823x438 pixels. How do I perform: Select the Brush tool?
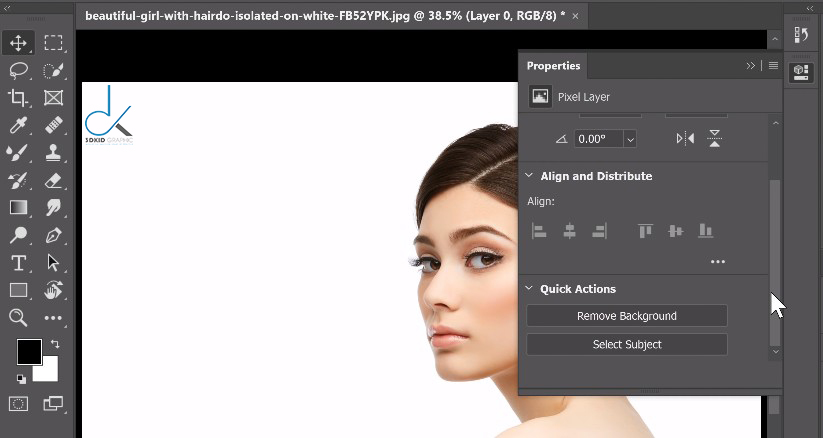pos(18,153)
